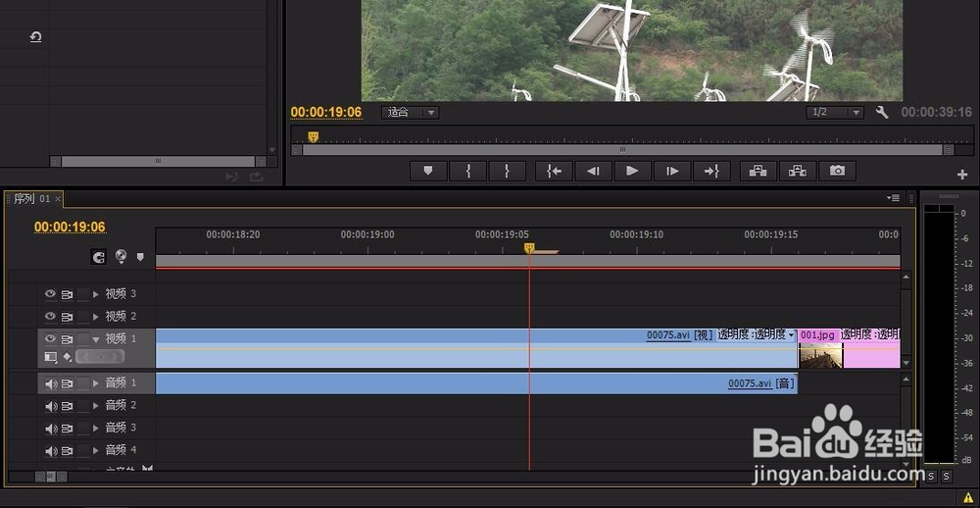Click the Lift button

coord(759,171)
